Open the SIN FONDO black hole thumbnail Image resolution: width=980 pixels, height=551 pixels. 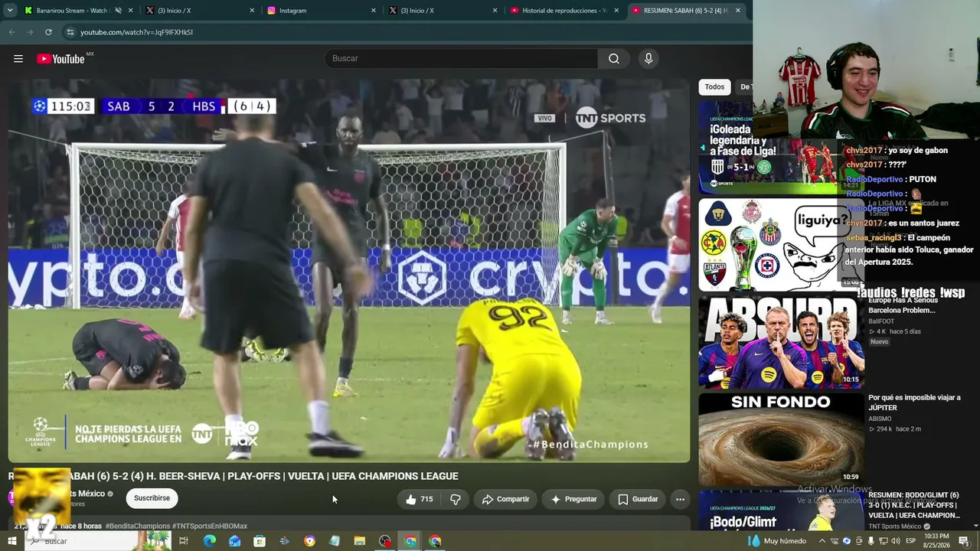click(x=780, y=439)
